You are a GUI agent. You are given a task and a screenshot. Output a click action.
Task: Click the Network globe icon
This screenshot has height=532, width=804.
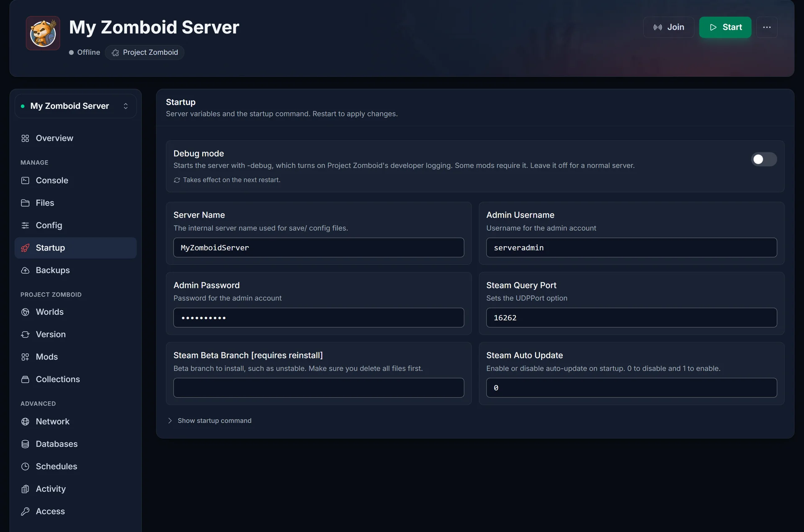tap(25, 421)
